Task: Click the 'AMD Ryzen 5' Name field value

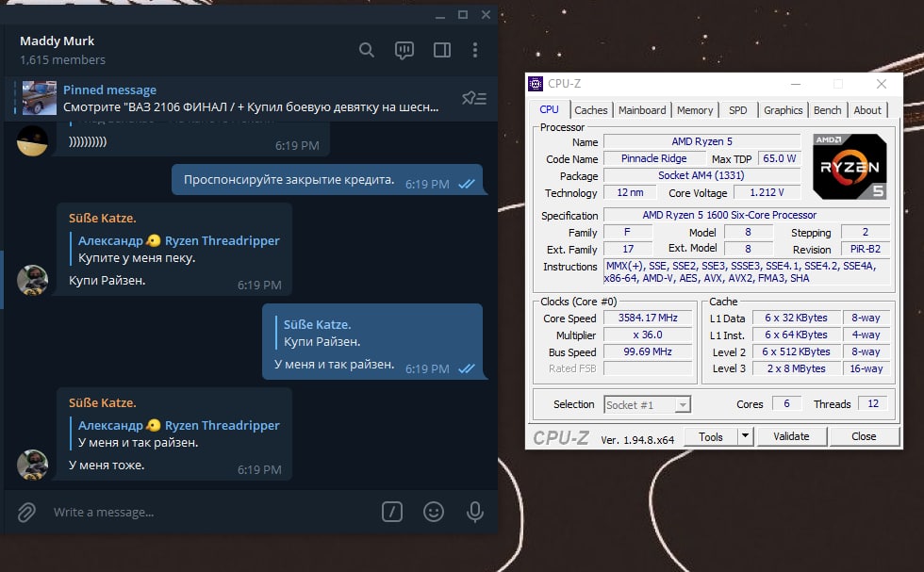Action: pos(701,141)
